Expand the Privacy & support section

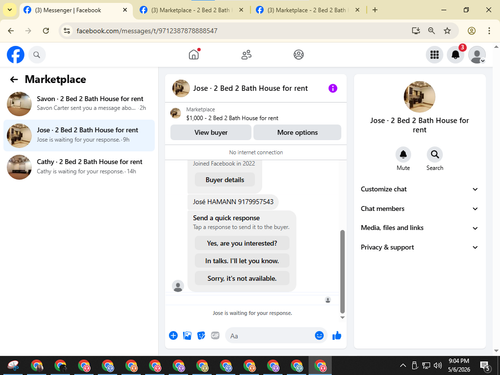tap(419, 247)
